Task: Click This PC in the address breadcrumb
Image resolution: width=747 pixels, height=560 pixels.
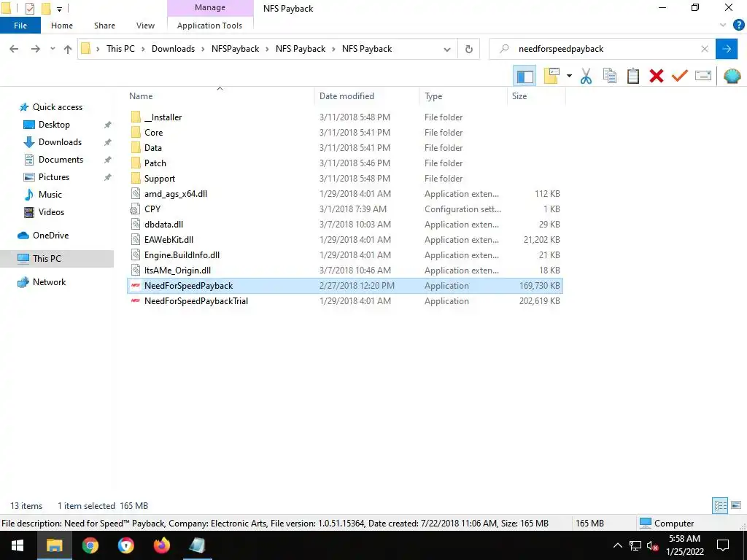Action: [120, 49]
